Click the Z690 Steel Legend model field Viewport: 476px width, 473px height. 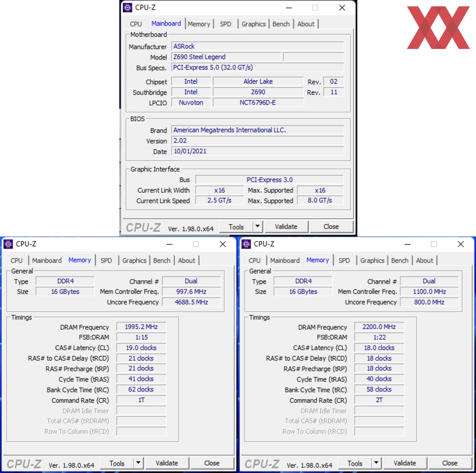(x=226, y=57)
